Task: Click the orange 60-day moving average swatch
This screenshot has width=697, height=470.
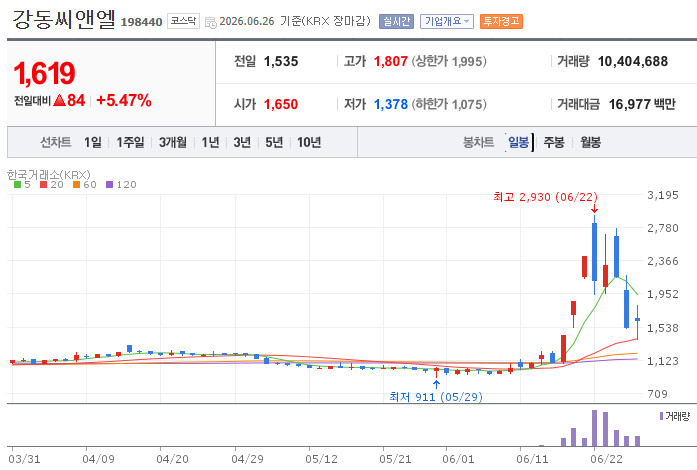Action: (x=76, y=185)
